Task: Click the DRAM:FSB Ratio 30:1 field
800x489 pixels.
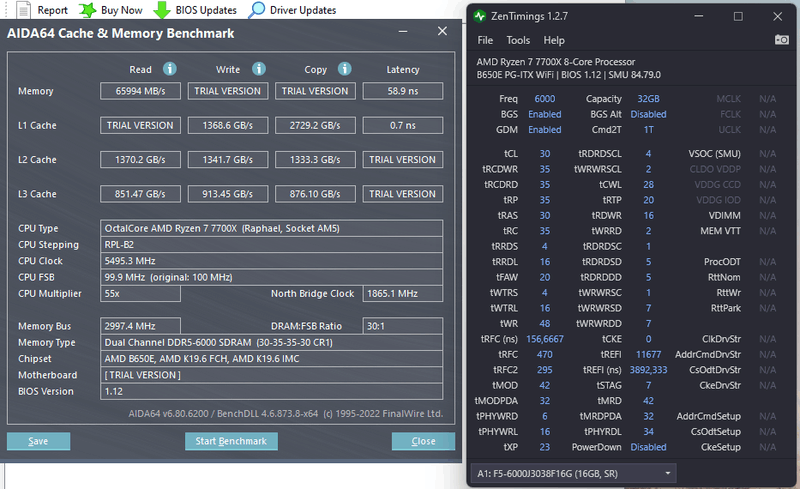Action: tap(403, 326)
